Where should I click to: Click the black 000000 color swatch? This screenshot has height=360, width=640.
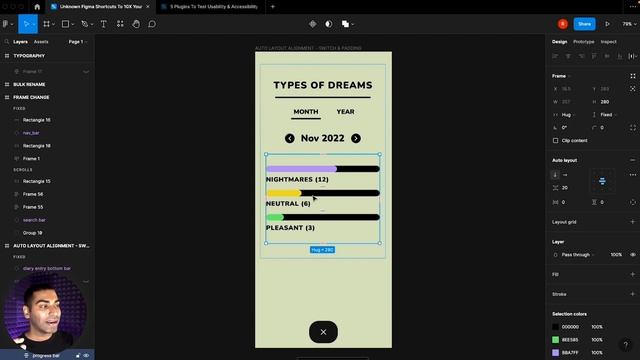(556, 327)
